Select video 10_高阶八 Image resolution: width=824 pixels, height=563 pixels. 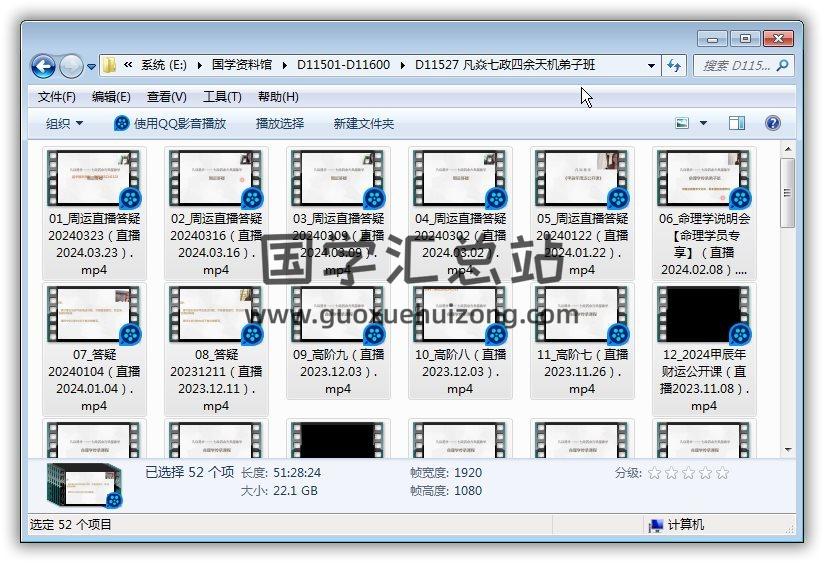(x=460, y=341)
